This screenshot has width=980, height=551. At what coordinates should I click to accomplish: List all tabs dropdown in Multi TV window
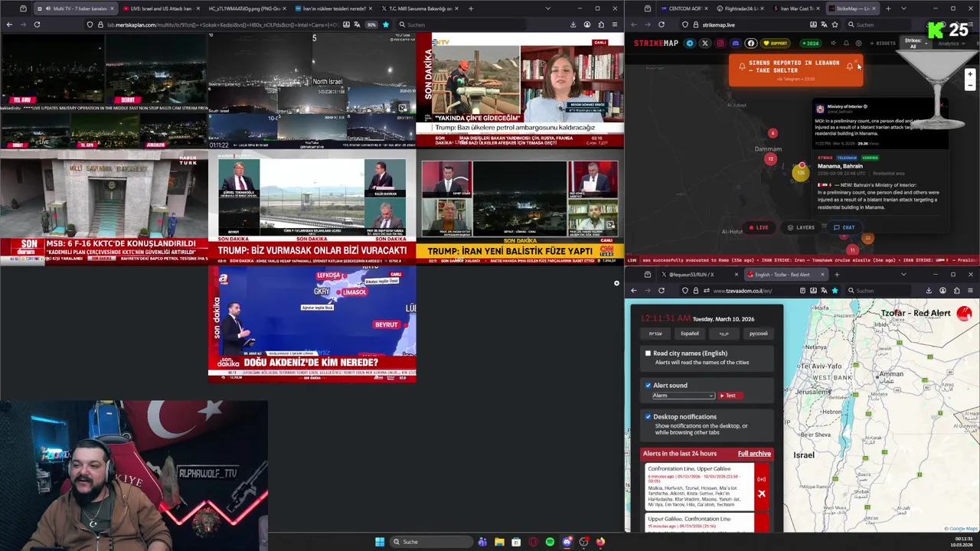[547, 8]
